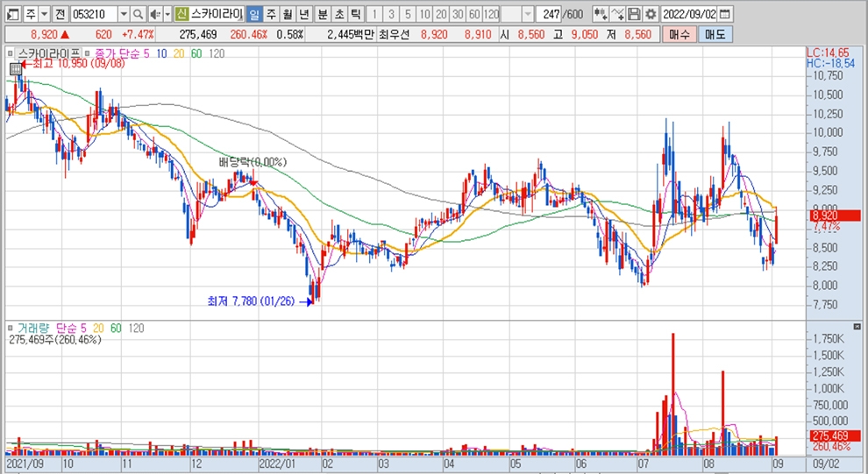868x474 pixels.
Task: Expand the stock code 053210 dropdown
Action: pos(123,14)
